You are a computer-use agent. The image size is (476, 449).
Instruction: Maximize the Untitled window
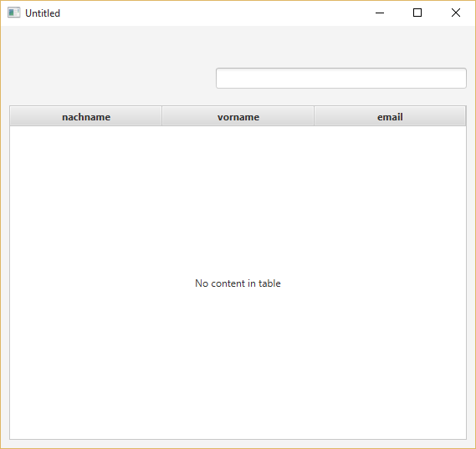tap(417, 13)
